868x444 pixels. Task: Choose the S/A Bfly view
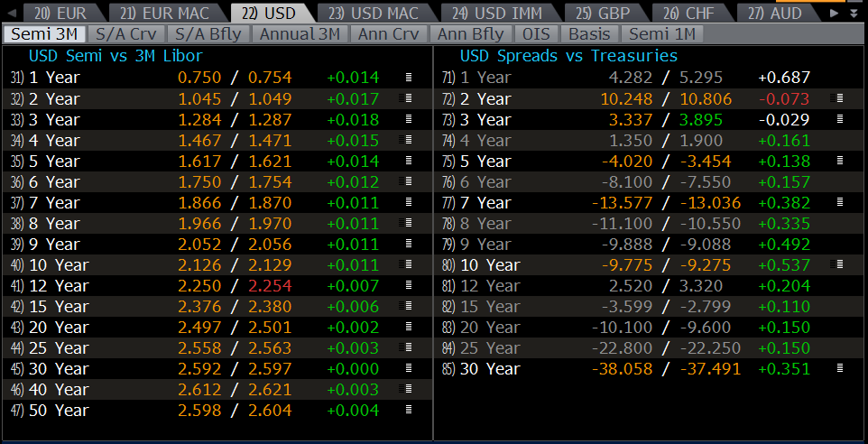point(208,34)
